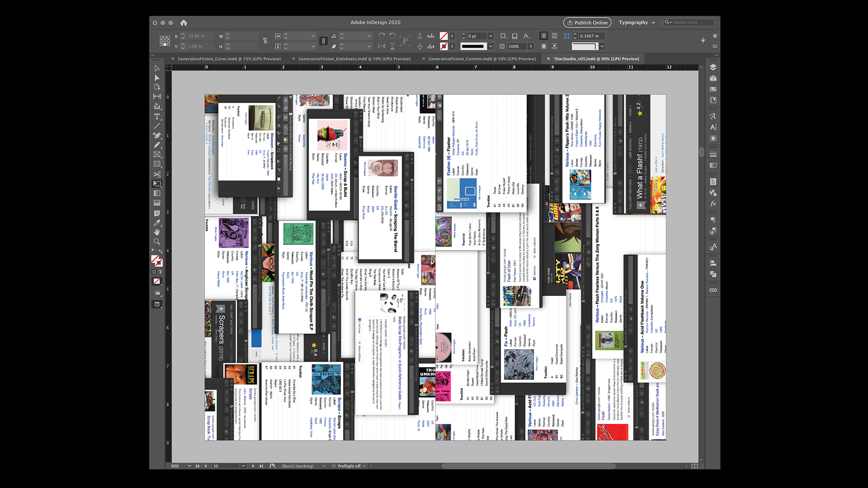Image resolution: width=868 pixels, height=488 pixels.
Task: Click the stroke color swatch in control bar
Action: (444, 46)
